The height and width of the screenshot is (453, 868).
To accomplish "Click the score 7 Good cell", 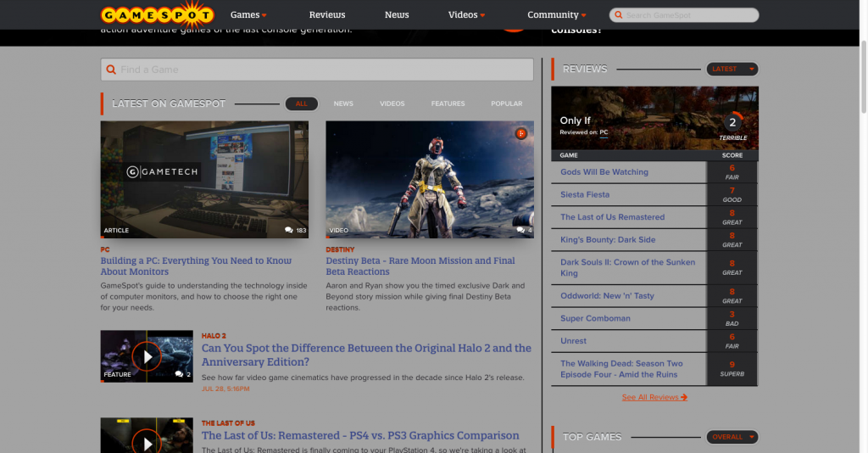I will pos(732,195).
